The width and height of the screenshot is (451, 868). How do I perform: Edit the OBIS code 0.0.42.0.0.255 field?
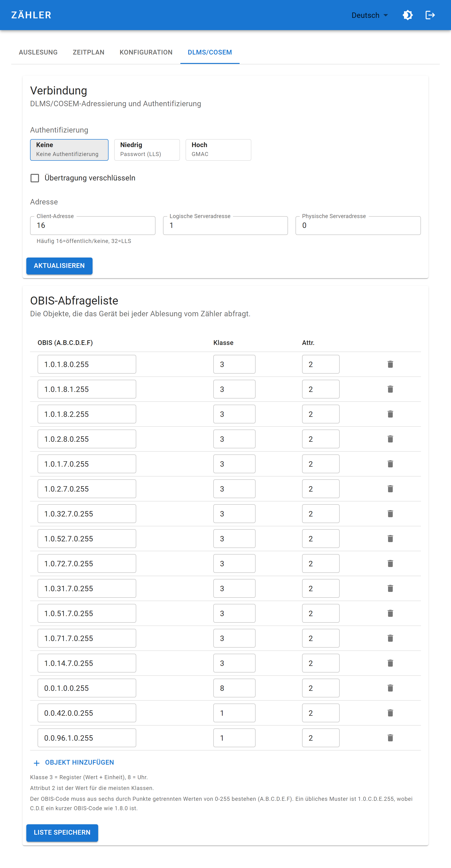pos(87,713)
